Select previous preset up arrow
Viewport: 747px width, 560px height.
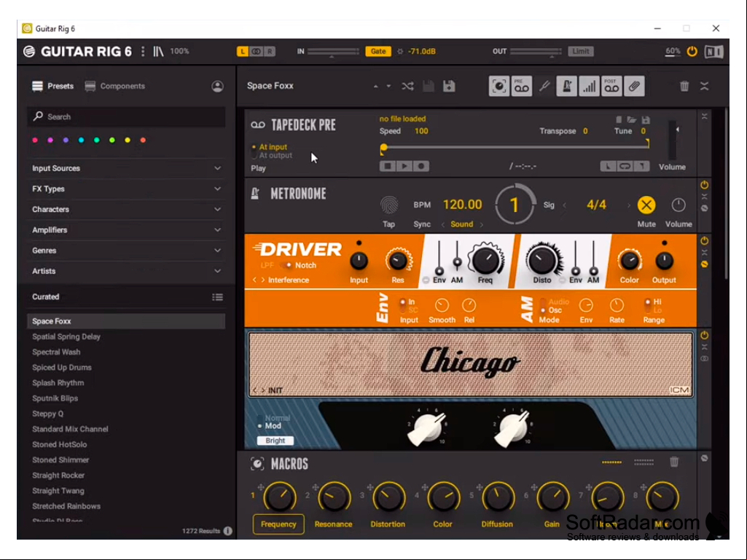[376, 86]
